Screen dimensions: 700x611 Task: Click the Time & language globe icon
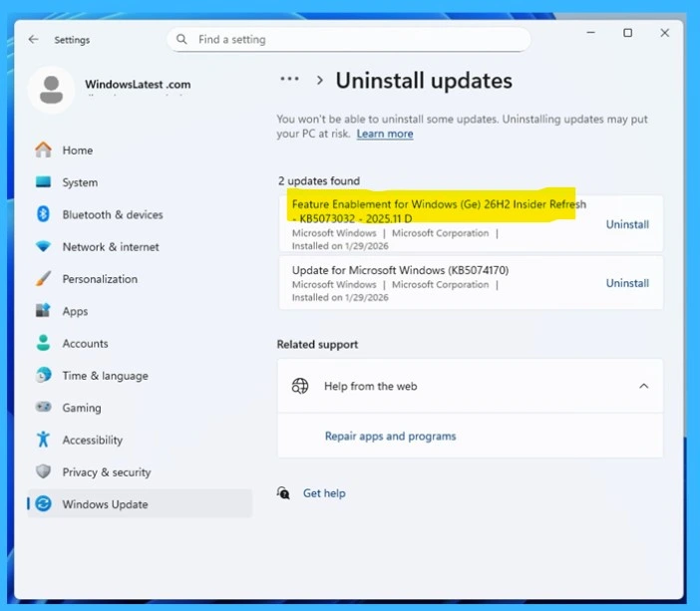(x=43, y=375)
